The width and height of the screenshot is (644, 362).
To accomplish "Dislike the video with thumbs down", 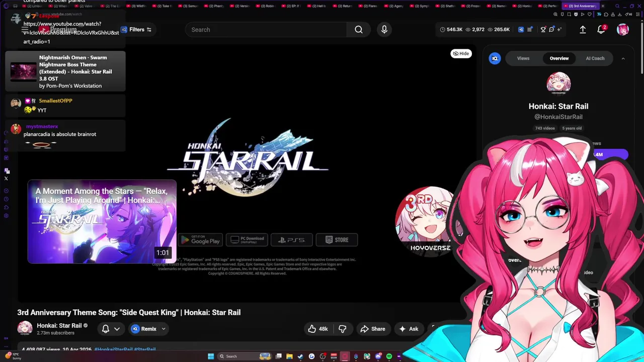I will [x=343, y=329].
